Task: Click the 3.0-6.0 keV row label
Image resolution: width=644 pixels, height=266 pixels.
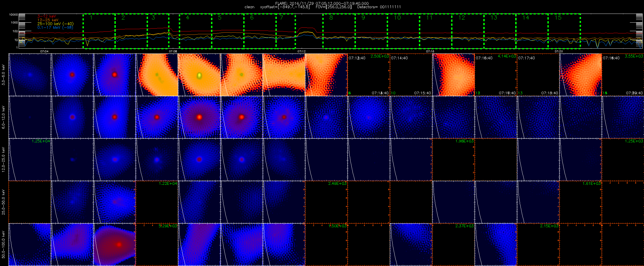Action: coord(3,75)
